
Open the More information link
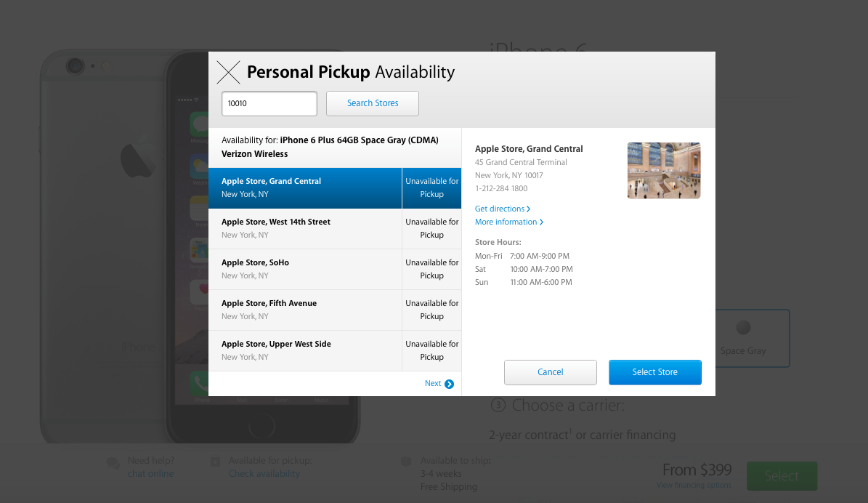(x=508, y=222)
